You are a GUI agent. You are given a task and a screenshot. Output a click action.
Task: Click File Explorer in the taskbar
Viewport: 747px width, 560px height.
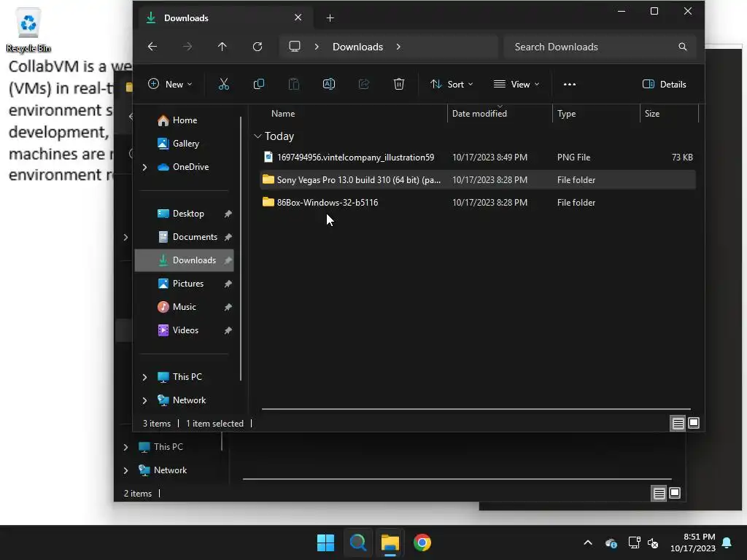coord(390,542)
